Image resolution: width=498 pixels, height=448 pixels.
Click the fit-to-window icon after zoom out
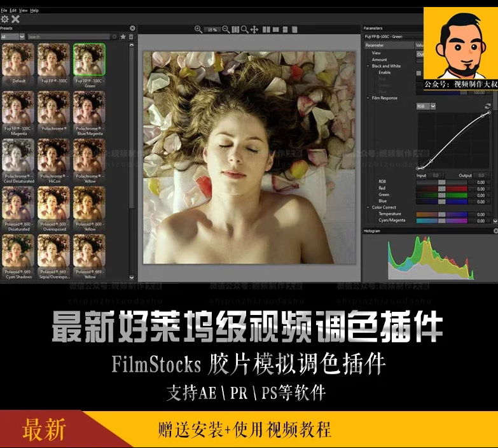pos(235,29)
